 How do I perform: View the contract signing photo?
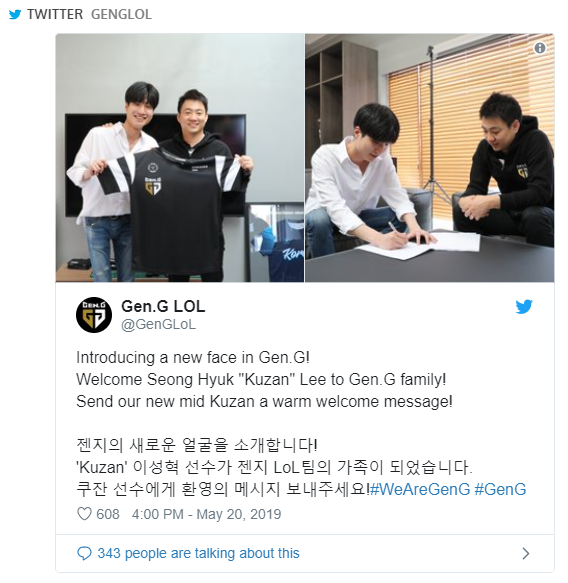tap(430, 158)
